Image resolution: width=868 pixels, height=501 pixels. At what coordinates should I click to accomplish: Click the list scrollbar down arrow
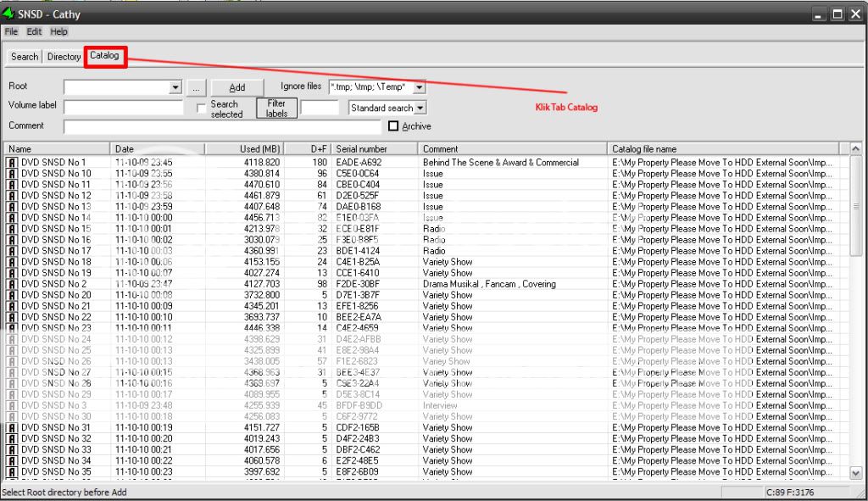coord(856,473)
